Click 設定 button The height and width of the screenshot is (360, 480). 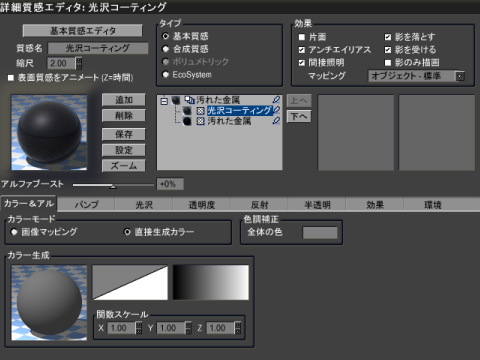pos(124,150)
